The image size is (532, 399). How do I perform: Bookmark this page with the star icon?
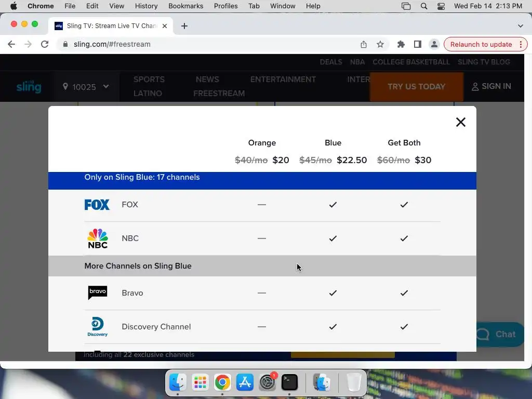click(380, 45)
